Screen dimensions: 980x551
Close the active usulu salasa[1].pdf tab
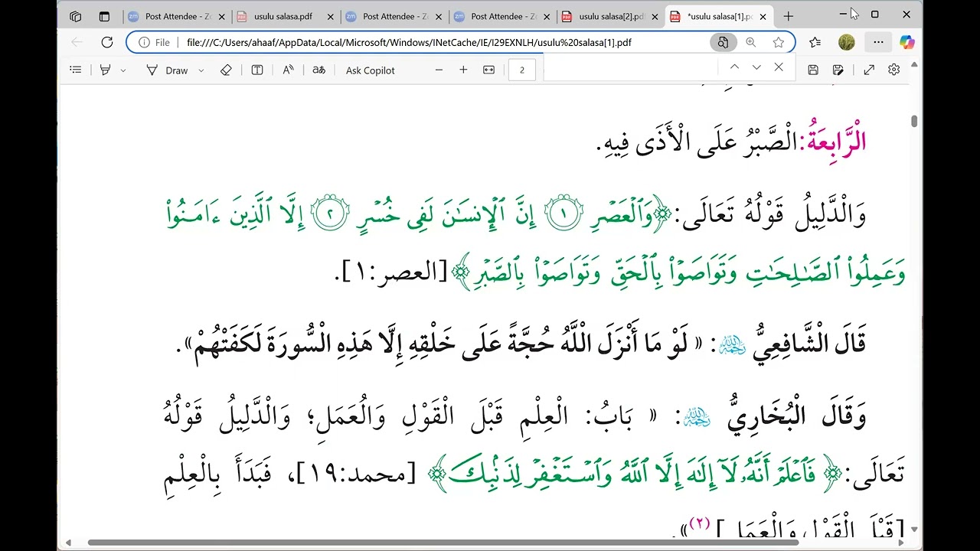(763, 16)
